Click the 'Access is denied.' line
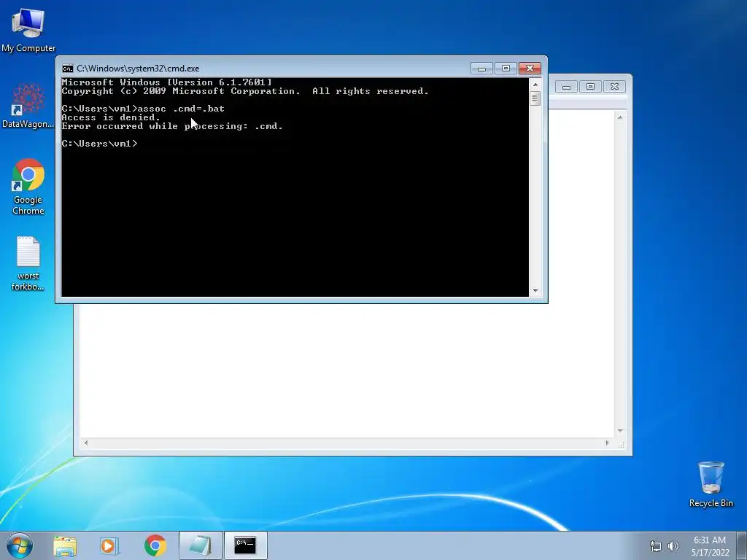Image resolution: width=747 pixels, height=560 pixels. (111, 117)
